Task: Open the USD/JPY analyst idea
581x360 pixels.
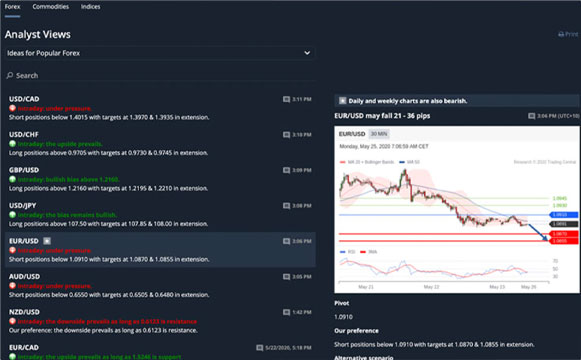Action: [160, 214]
